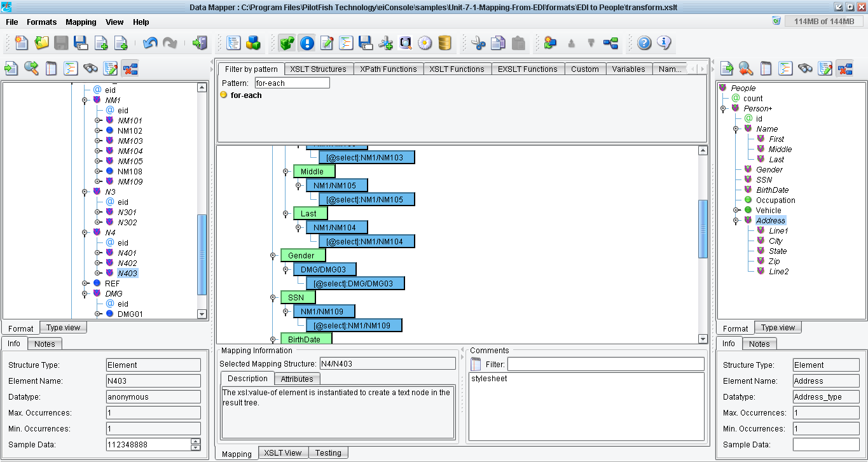Viewport: 868px width, 462px height.
Task: Open the Formats menu
Action: point(42,22)
